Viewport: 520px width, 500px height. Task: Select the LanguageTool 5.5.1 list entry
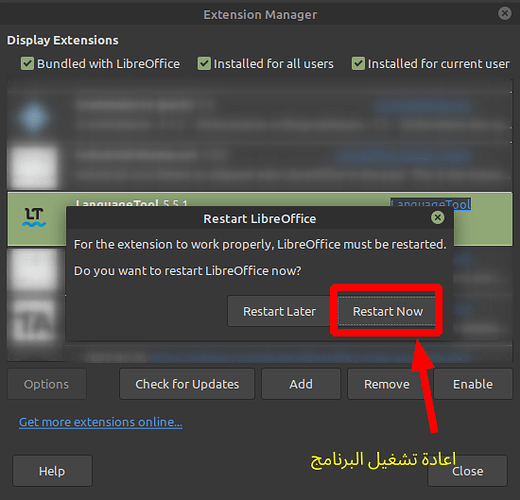tap(260, 219)
